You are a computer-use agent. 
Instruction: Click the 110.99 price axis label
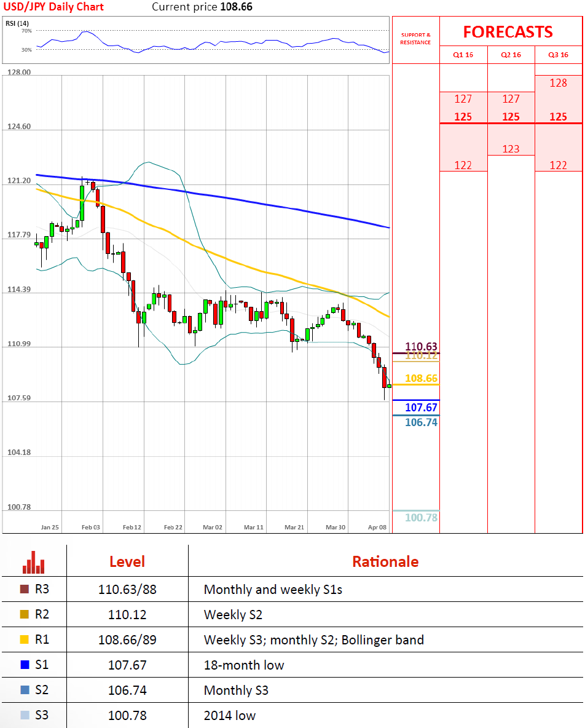point(19,344)
